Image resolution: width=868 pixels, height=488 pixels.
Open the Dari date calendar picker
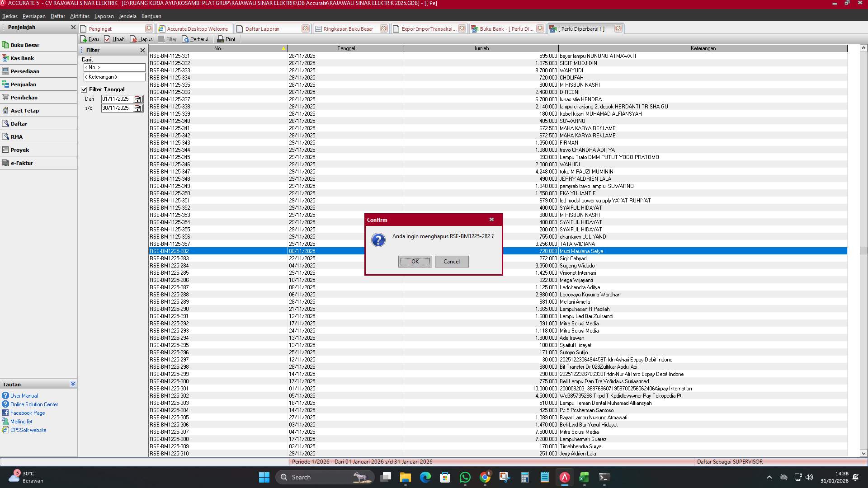coord(138,99)
